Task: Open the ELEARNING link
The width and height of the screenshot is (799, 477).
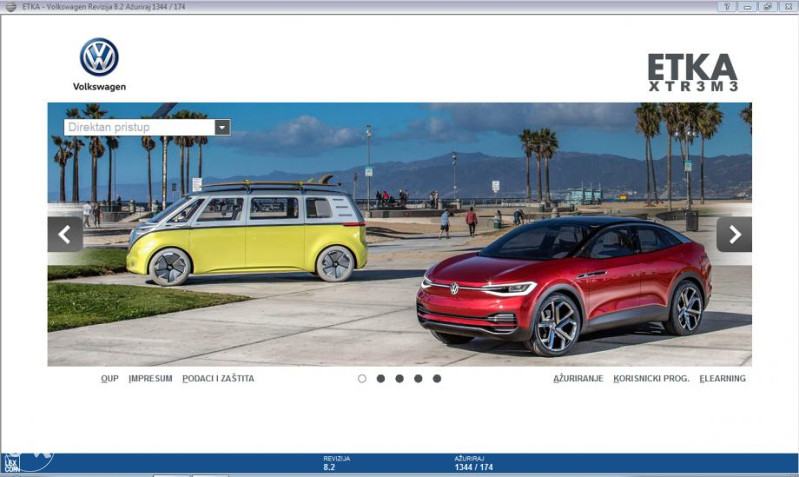Action: point(723,379)
